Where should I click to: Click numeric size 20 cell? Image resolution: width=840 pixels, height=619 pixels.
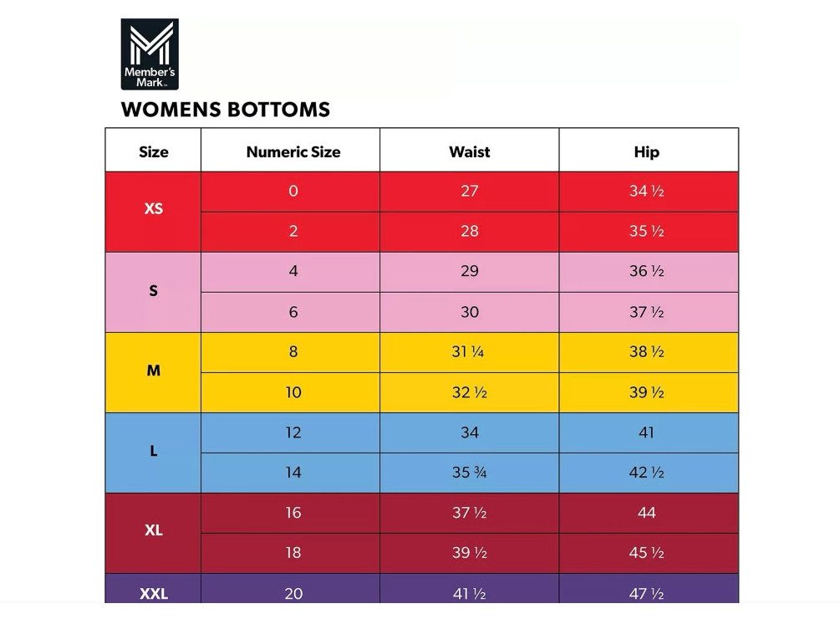coord(293,593)
